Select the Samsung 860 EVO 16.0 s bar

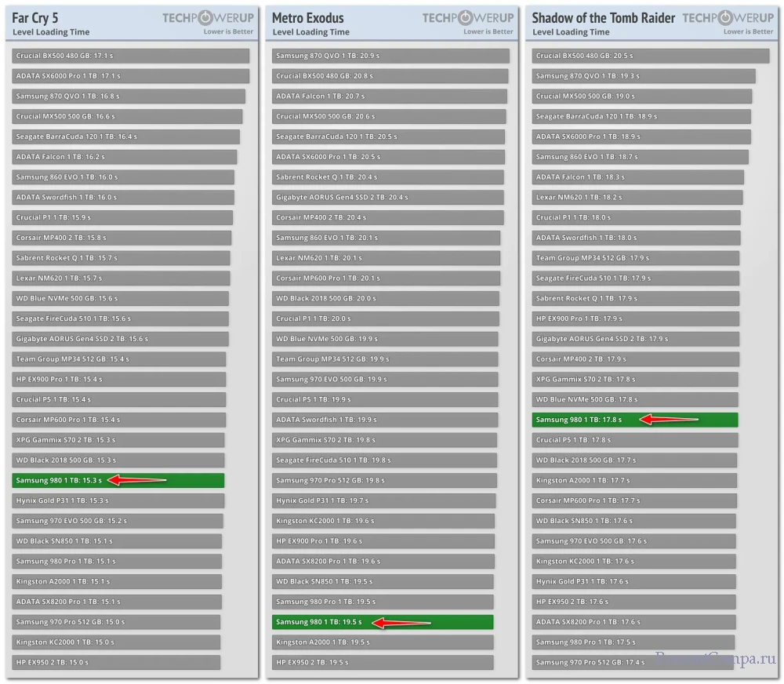point(123,177)
